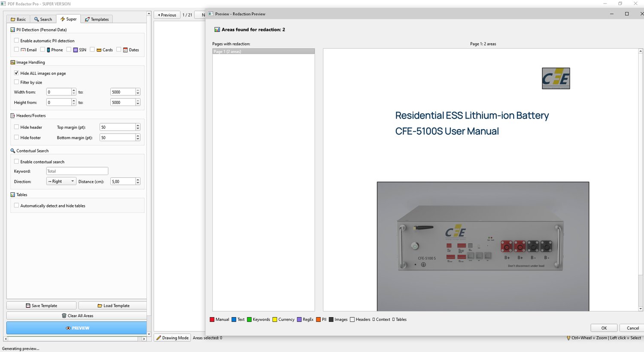Image resolution: width=644 pixels, height=352 pixels.
Task: Click the settings panel scroll right arrow
Action: click(144, 339)
